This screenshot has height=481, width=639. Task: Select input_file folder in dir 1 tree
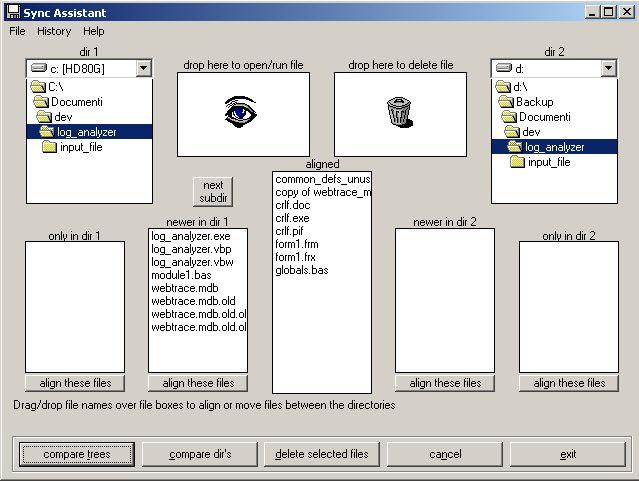80,147
